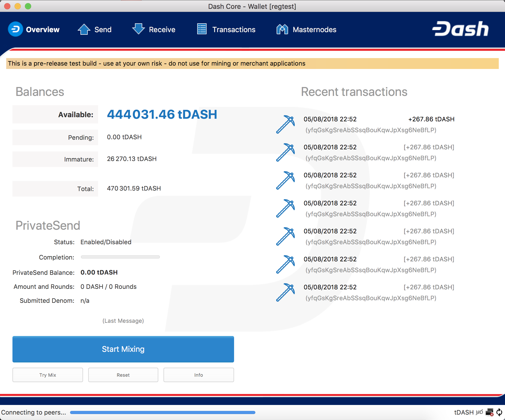Image resolution: width=505 pixels, height=420 pixels.
Task: Open the Overview tab
Action: tap(34, 29)
